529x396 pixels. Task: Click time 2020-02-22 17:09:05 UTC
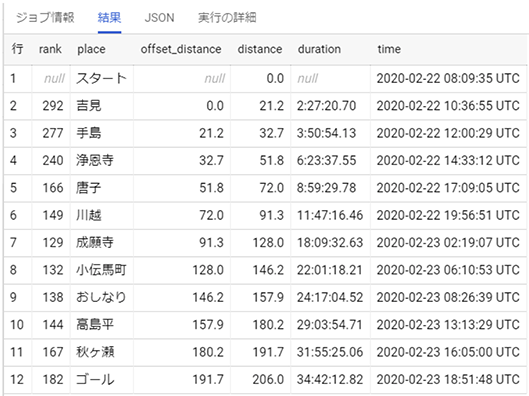point(448,188)
